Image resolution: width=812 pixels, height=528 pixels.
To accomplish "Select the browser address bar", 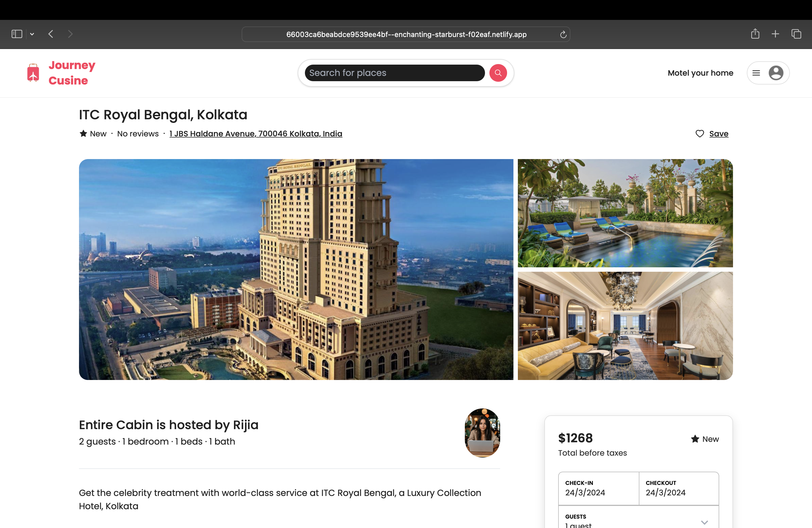I will click(406, 35).
